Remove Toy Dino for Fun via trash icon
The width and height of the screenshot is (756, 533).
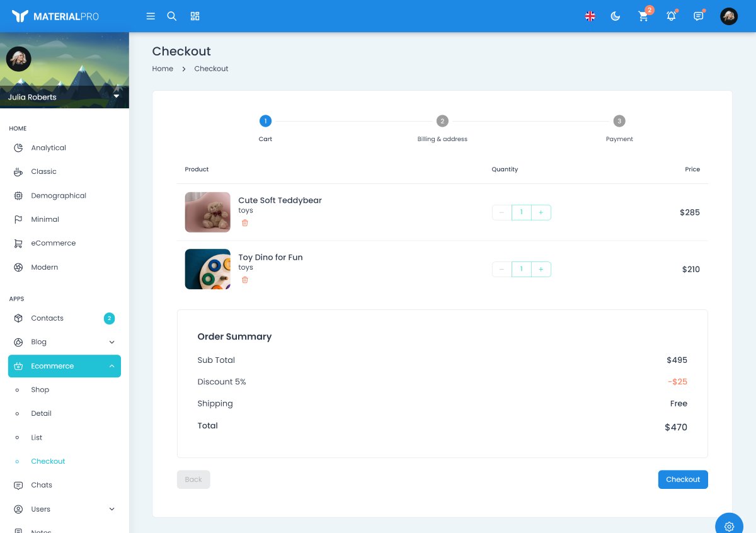click(244, 279)
